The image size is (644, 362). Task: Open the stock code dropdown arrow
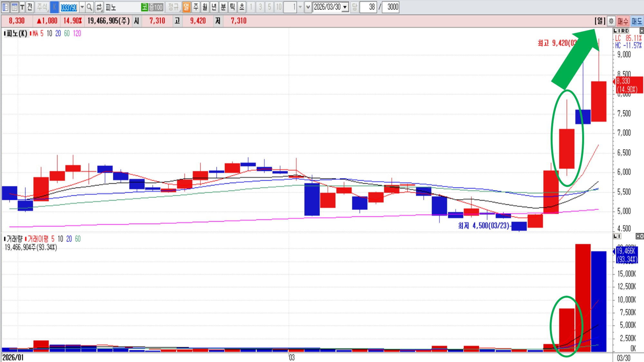pyautogui.click(x=82, y=7)
